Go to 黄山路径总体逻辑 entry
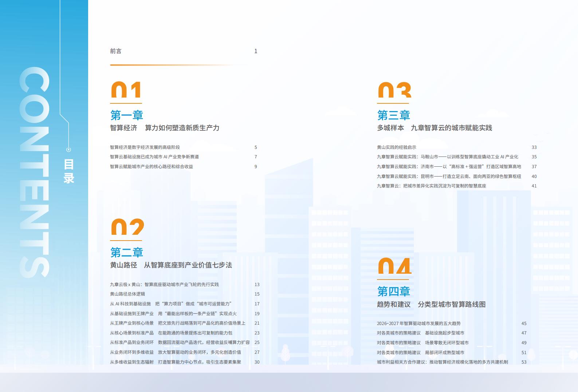The image size is (578, 392). 127,294
